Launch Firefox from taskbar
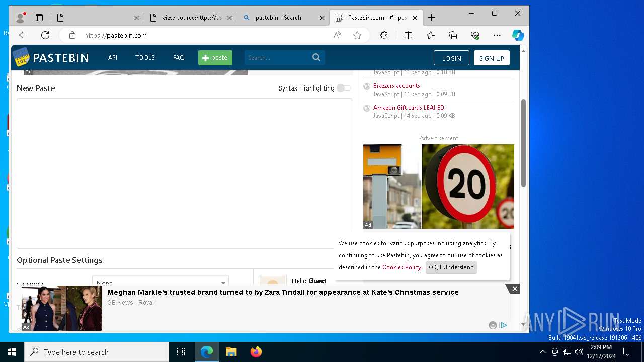Viewport: 644px width, 362px height. [256, 352]
